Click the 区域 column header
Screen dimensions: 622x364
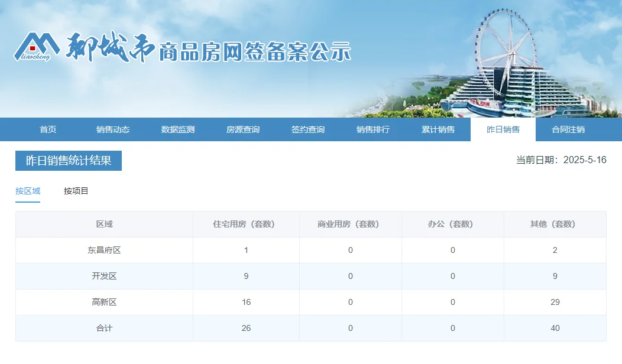click(104, 225)
